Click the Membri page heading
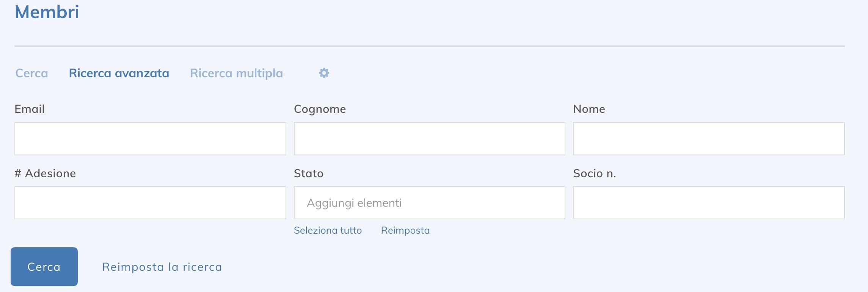The image size is (868, 292). point(47,12)
